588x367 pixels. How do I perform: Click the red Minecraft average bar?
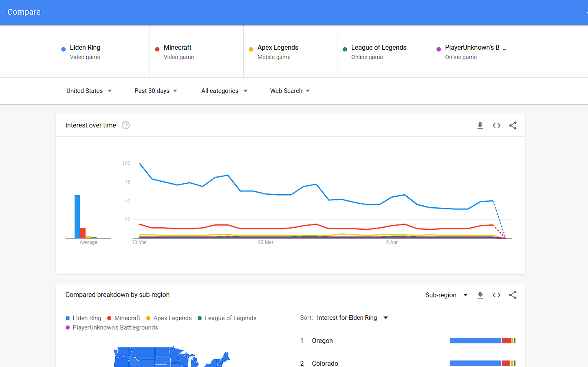(83, 233)
